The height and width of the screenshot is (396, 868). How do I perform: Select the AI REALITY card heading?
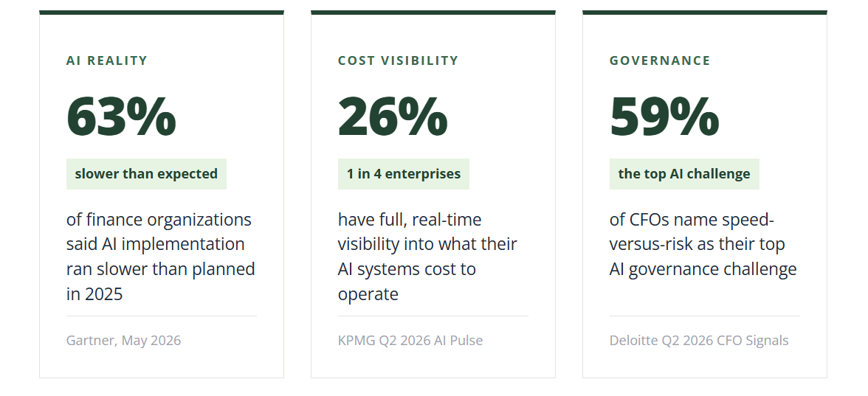point(107,60)
